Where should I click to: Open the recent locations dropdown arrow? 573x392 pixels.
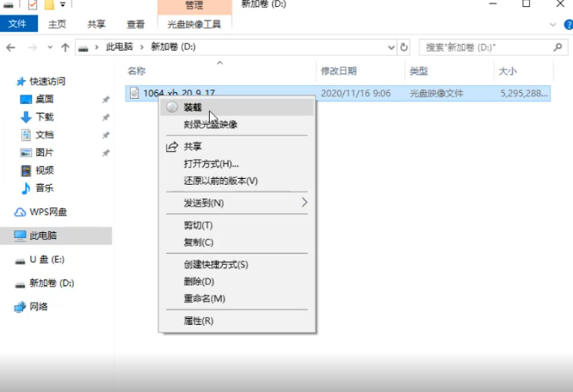pos(48,46)
